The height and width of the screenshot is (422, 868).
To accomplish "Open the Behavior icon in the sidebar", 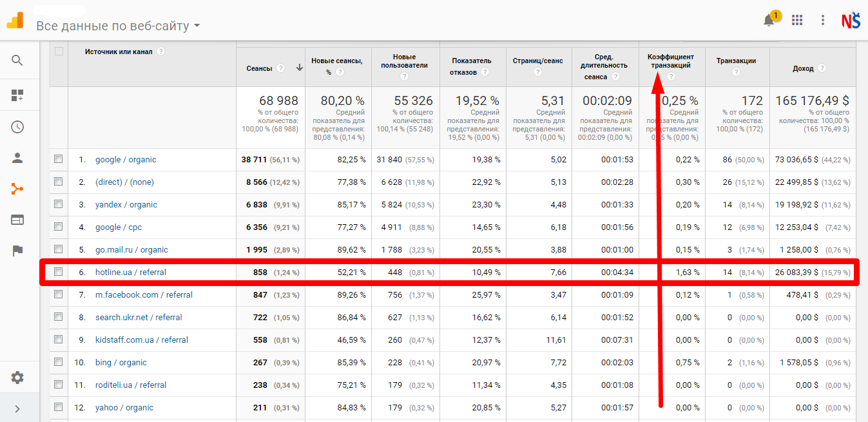I will pos(17,220).
